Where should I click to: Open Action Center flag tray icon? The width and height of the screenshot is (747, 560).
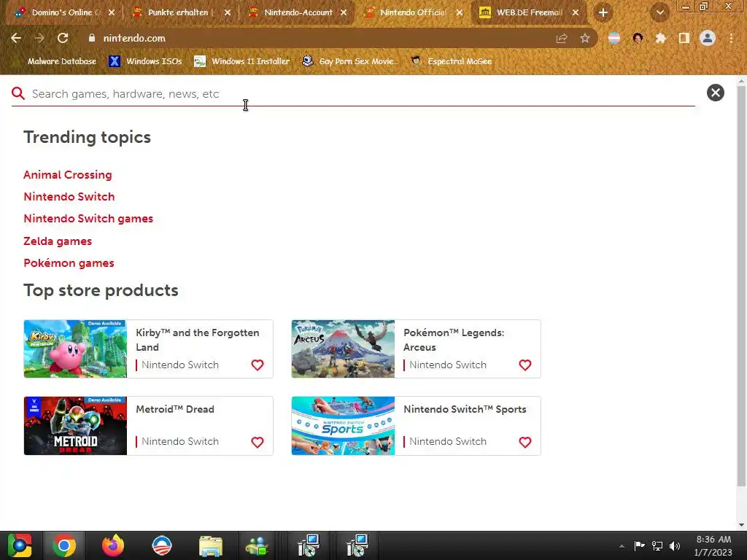639,545
